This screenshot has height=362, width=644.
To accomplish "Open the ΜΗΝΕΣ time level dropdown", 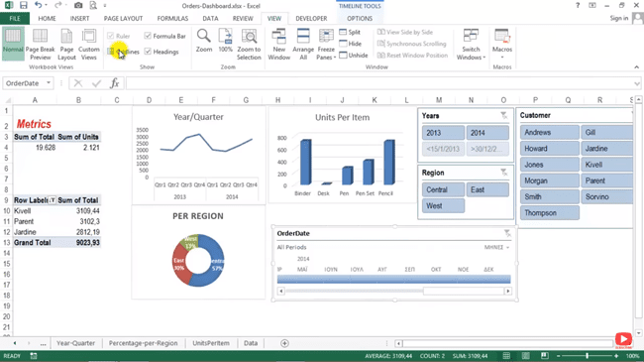I will coord(496,247).
